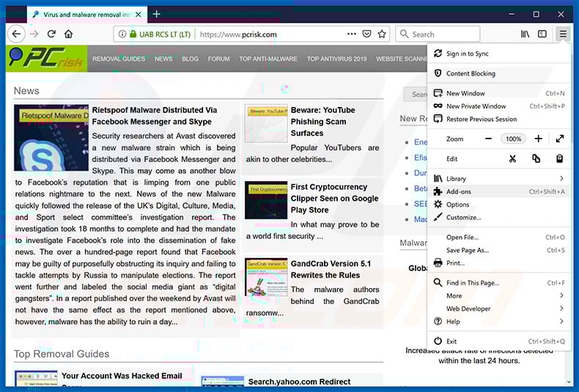This screenshot has height=392, width=579.
Task: Save page to Pocket
Action: pyautogui.click(x=366, y=34)
